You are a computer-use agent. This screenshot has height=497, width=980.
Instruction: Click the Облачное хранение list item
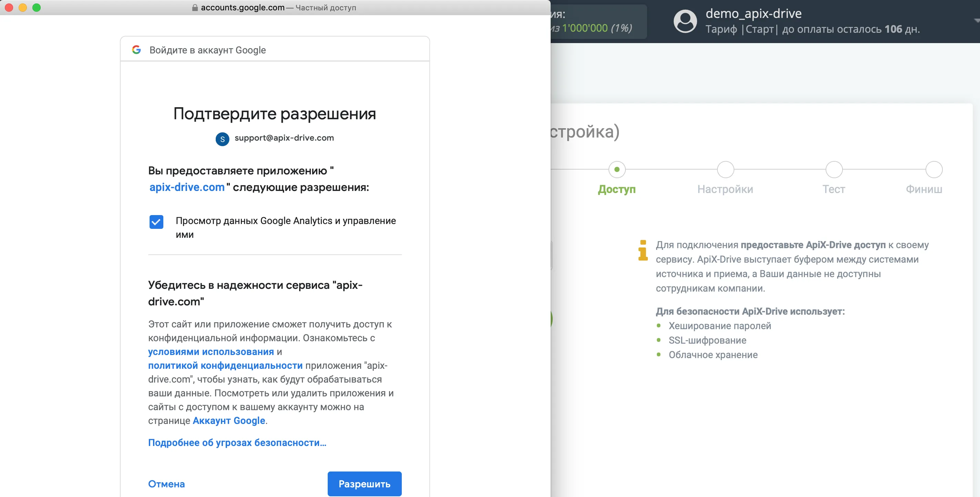pos(713,355)
